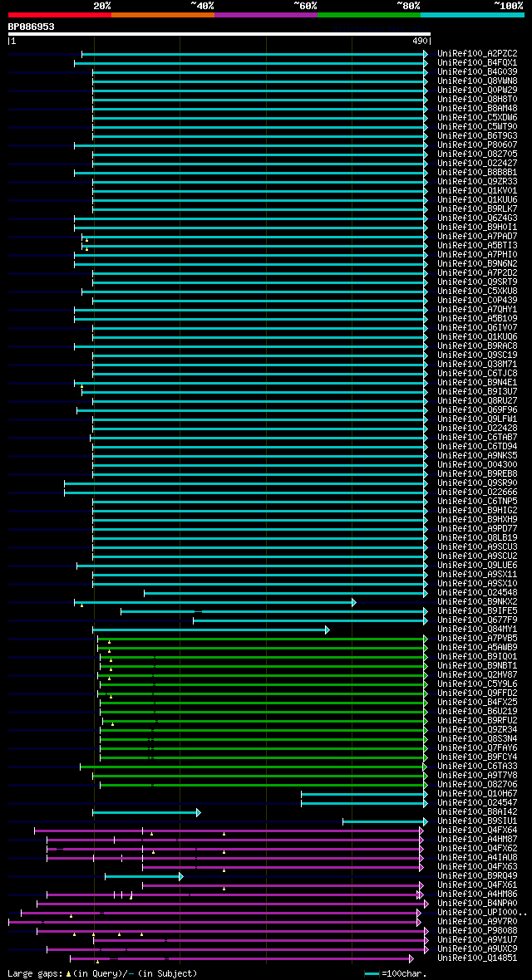Select label UniRef100_Q69F96
The image size is (532, 980).
[477, 410]
